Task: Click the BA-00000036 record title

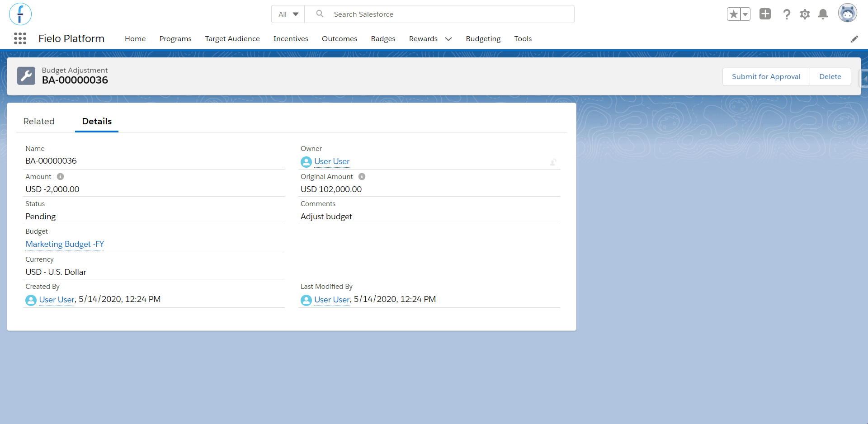Action: (x=75, y=80)
